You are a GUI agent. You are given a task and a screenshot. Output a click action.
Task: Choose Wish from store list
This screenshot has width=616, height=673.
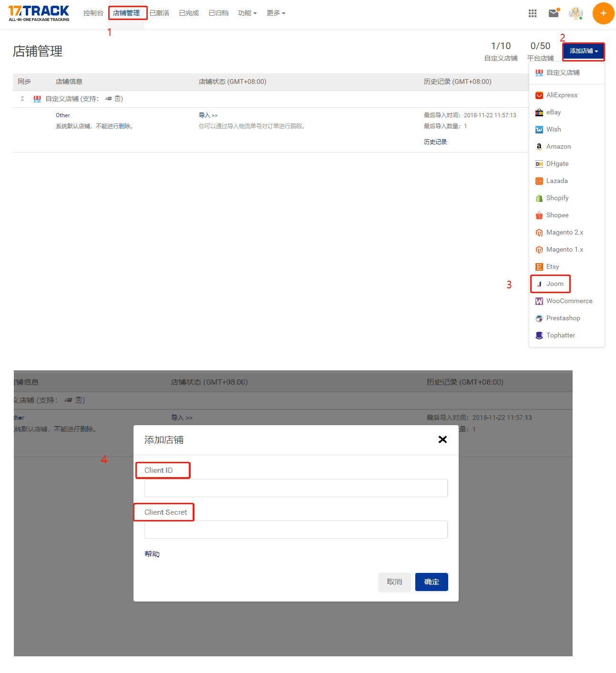pyautogui.click(x=567, y=130)
